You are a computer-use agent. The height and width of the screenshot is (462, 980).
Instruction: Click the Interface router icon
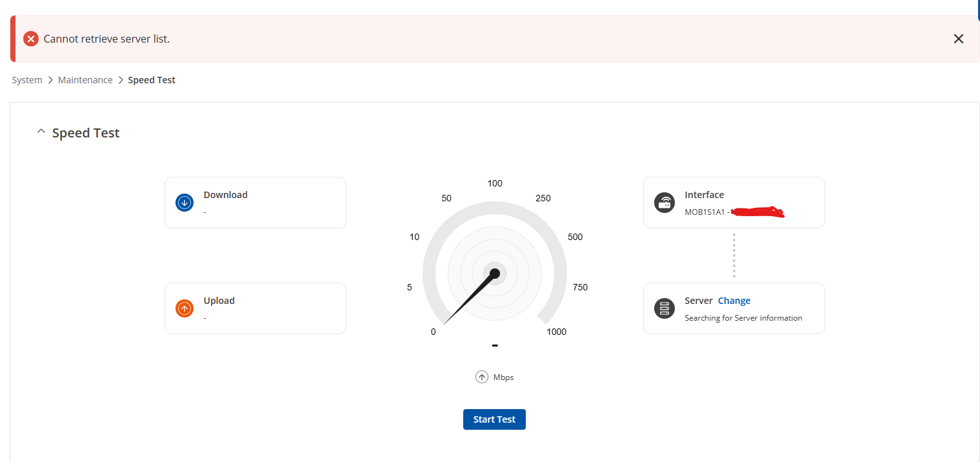(x=664, y=203)
